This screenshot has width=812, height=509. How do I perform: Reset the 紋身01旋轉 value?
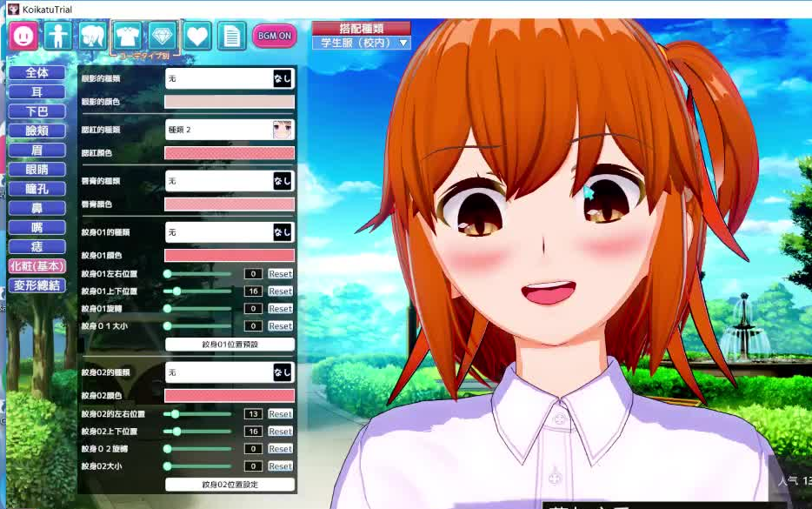(280, 308)
